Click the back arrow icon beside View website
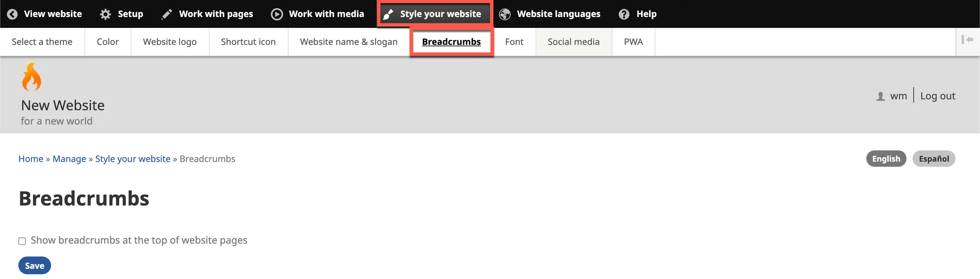The image size is (980, 279). tap(12, 14)
